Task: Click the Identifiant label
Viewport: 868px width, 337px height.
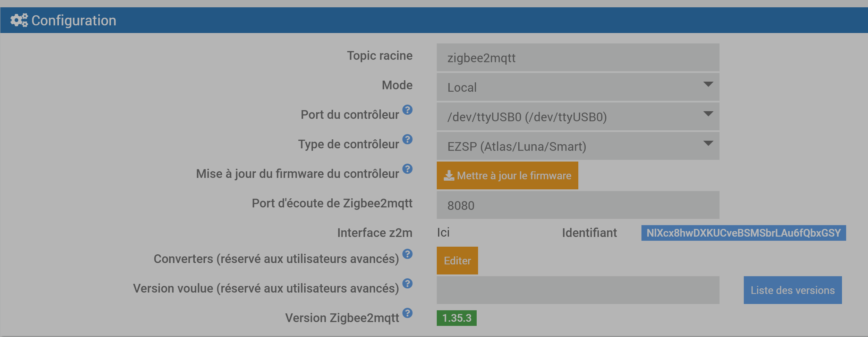Action: click(x=589, y=233)
